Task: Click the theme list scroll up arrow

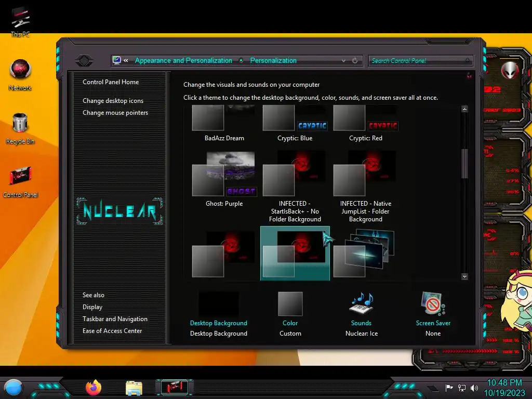Action: (465, 109)
